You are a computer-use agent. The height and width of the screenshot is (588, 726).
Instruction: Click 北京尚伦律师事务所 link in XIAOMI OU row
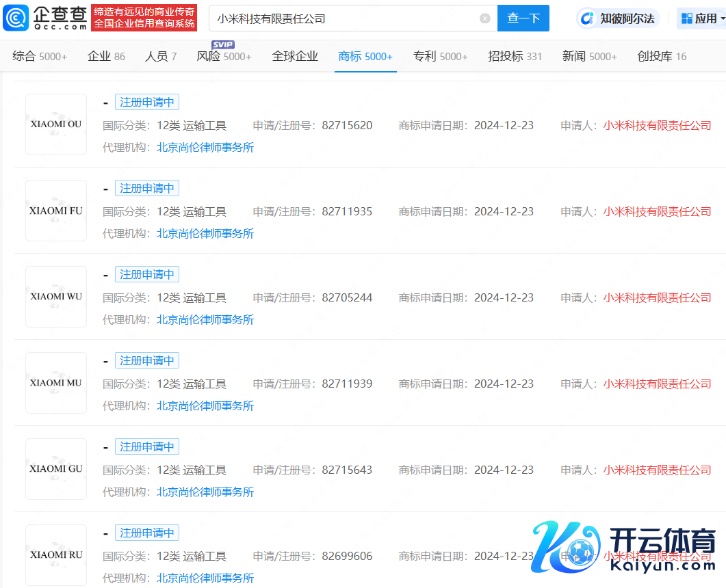tap(205, 147)
